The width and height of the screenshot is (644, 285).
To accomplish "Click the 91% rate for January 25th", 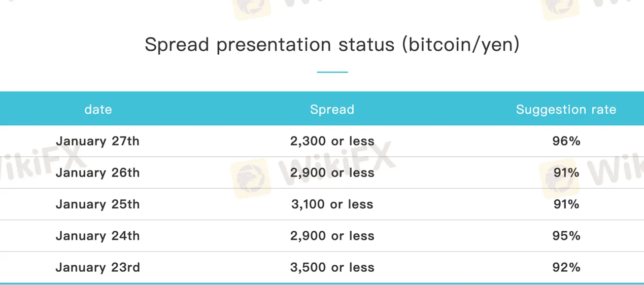I will [566, 204].
